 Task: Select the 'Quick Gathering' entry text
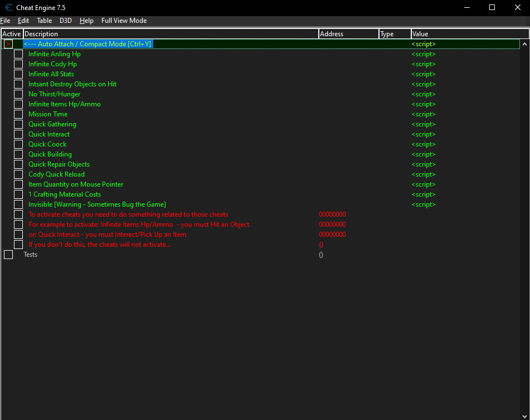click(x=52, y=124)
